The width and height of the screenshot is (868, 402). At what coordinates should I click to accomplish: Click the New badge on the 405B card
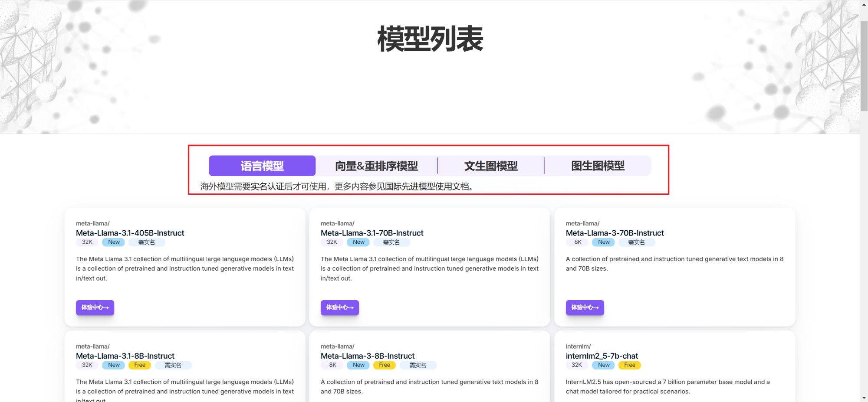tap(113, 242)
